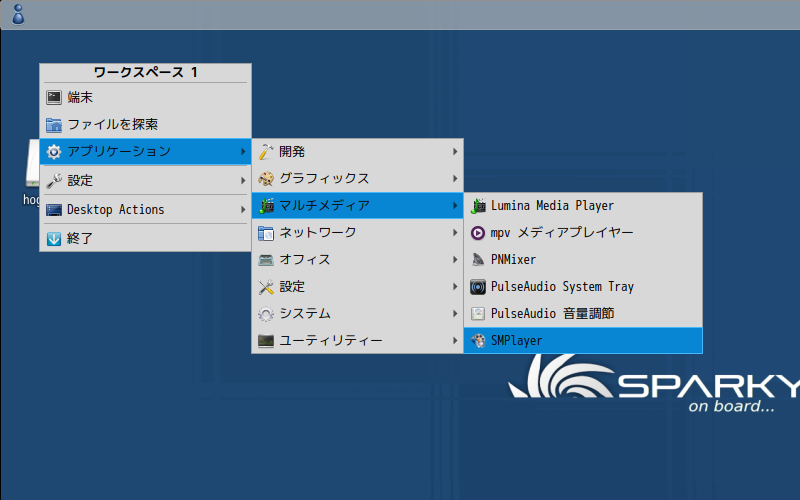Viewport: 800px width, 500px height.
Task: Click the terminal icon beside 端末
Action: (x=54, y=97)
